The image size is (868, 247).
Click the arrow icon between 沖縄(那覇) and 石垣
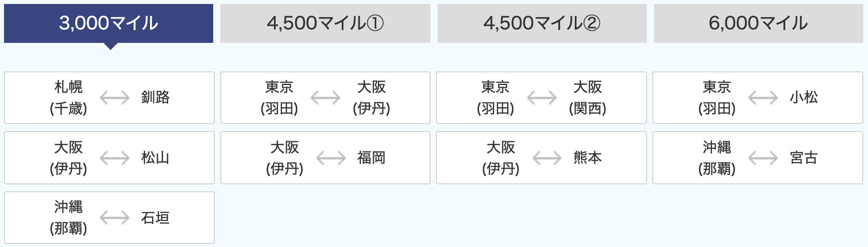[115, 218]
